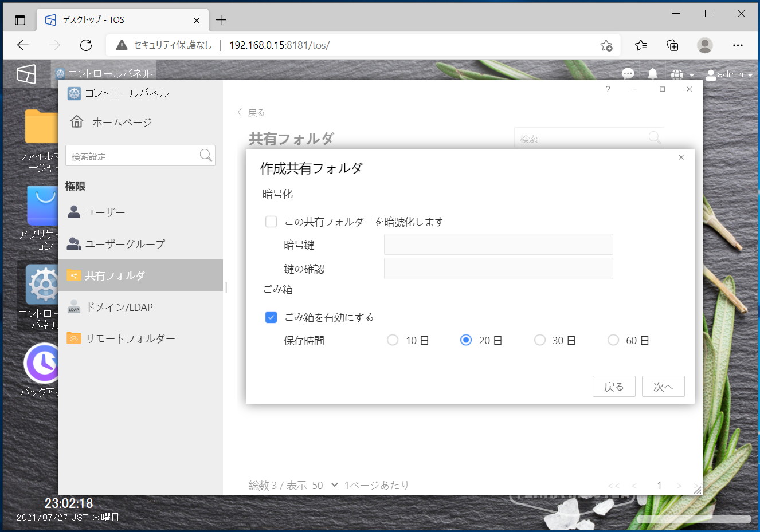Open browser favorites list icon
760x532 pixels.
click(641, 45)
